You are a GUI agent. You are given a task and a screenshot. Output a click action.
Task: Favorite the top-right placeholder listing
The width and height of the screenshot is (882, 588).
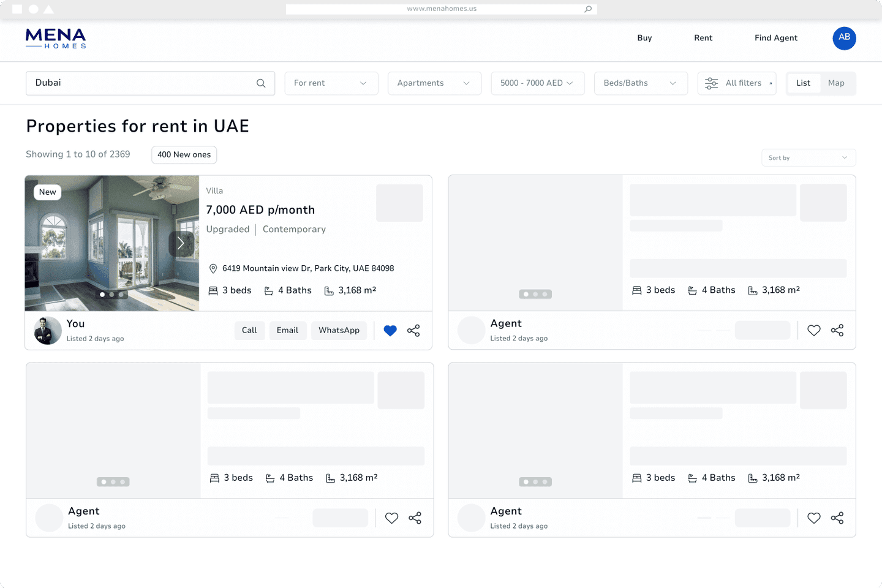pyautogui.click(x=813, y=331)
